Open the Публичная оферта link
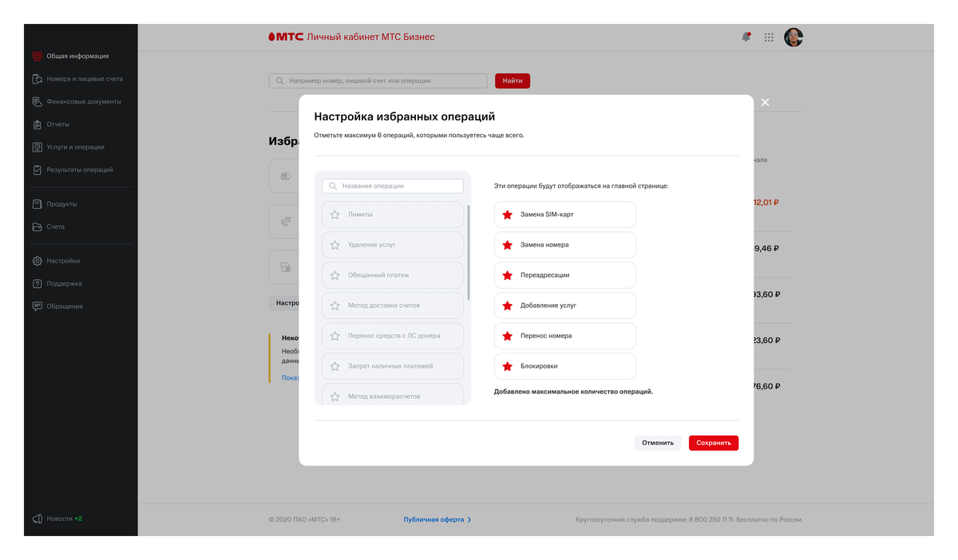 point(433,519)
